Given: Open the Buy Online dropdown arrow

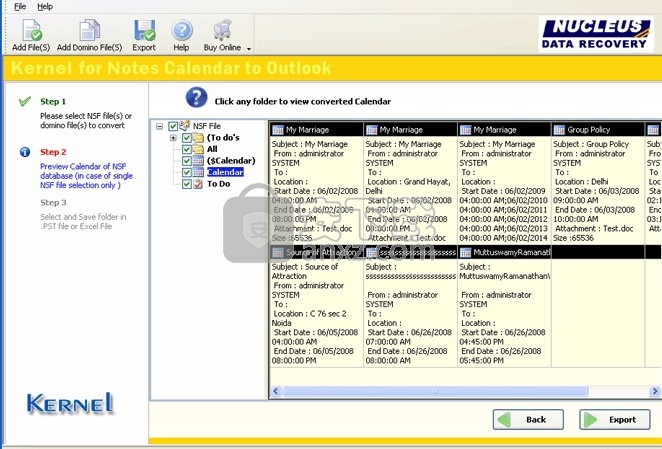Looking at the screenshot, I should pos(249,49).
